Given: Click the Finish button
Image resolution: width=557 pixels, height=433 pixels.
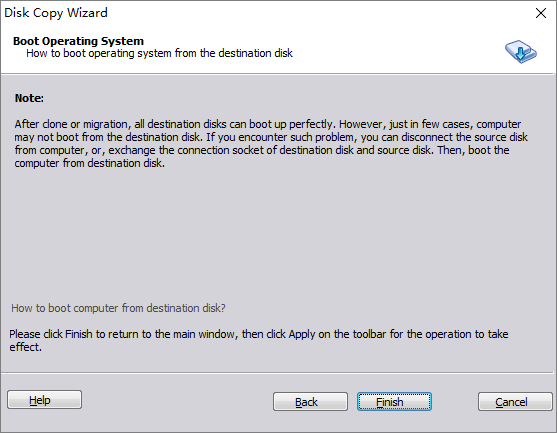Looking at the screenshot, I should click(394, 402).
